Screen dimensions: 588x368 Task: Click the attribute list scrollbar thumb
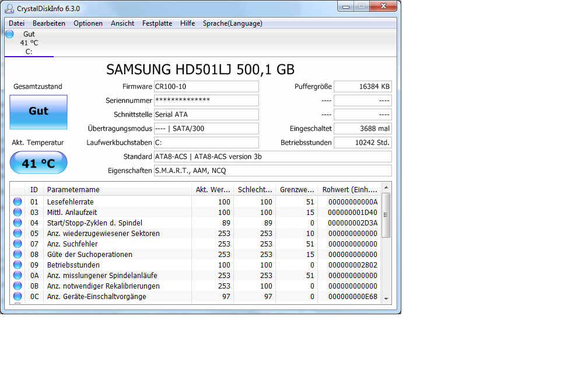point(386,215)
